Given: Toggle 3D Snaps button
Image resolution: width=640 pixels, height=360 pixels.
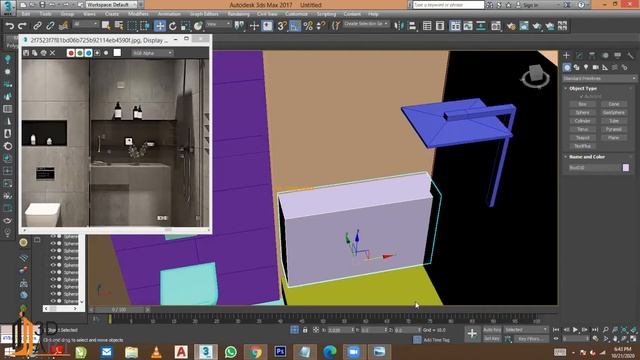Looking at the screenshot, I should [x=282, y=26].
